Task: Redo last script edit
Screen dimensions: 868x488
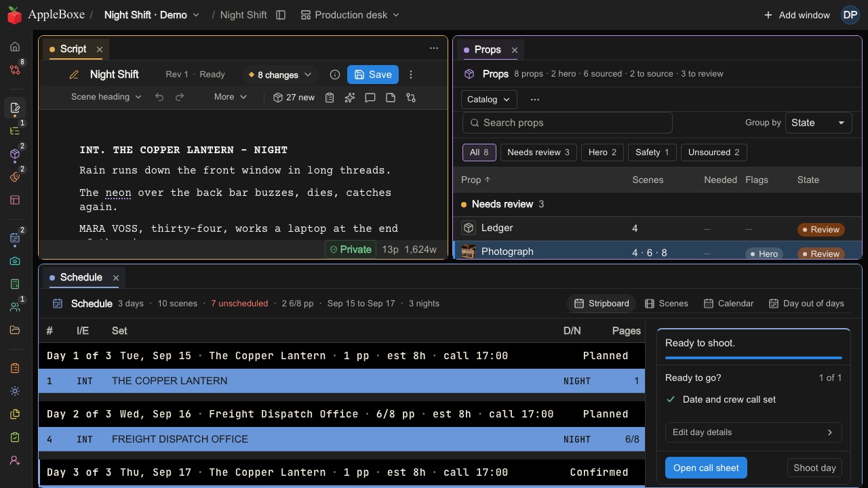Action: click(180, 97)
